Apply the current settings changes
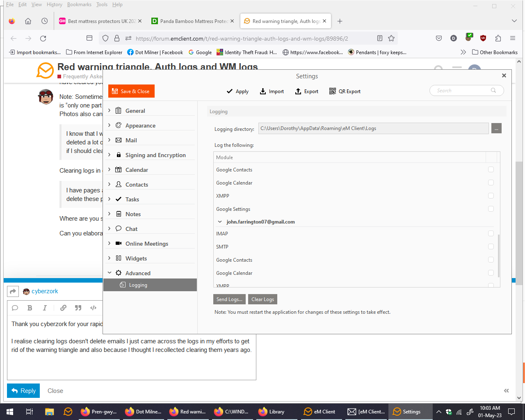This screenshot has height=420, width=525. coord(237,91)
